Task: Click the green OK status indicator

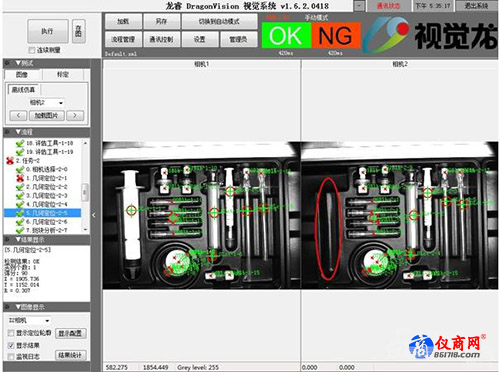Action: coord(286,35)
